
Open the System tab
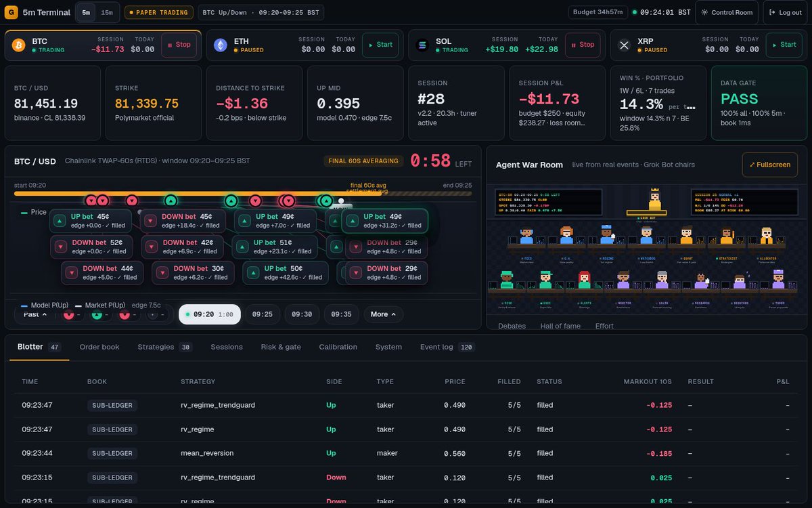click(388, 347)
